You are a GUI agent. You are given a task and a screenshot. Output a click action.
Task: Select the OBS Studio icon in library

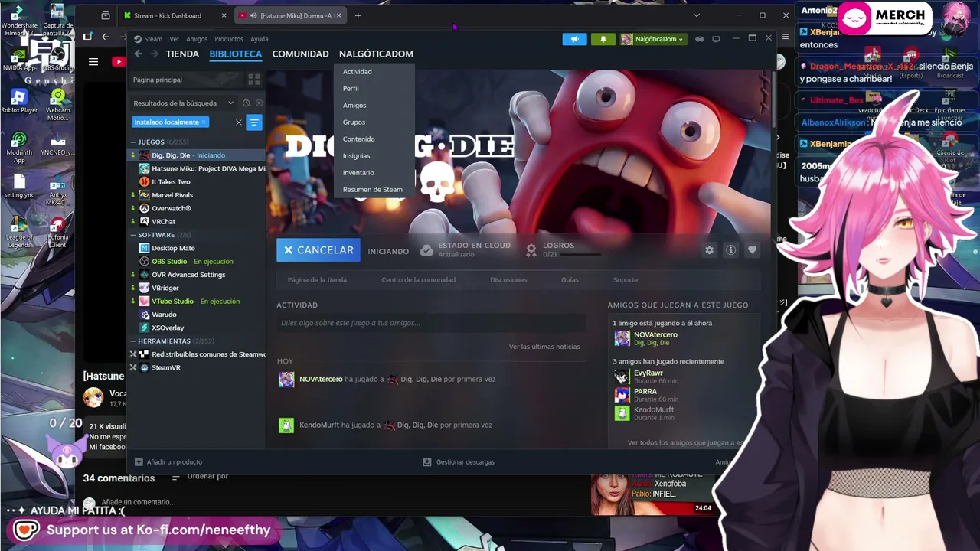(144, 262)
